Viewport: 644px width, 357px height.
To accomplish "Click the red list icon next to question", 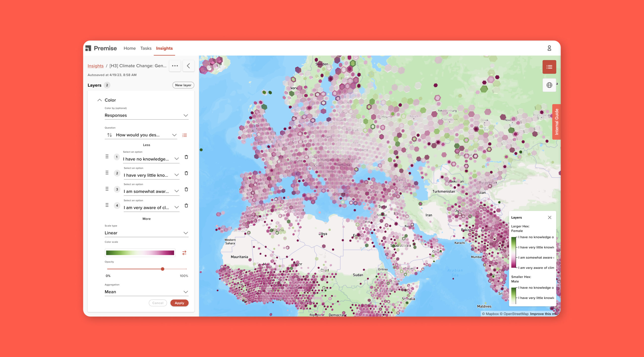I will 185,135.
